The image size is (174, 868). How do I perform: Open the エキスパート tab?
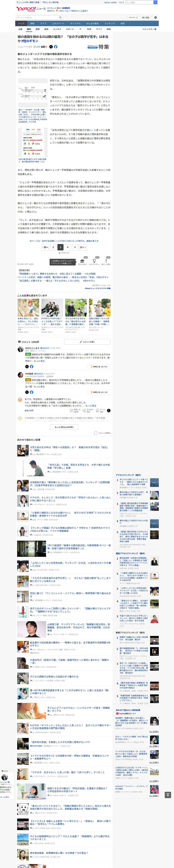(58, 24)
